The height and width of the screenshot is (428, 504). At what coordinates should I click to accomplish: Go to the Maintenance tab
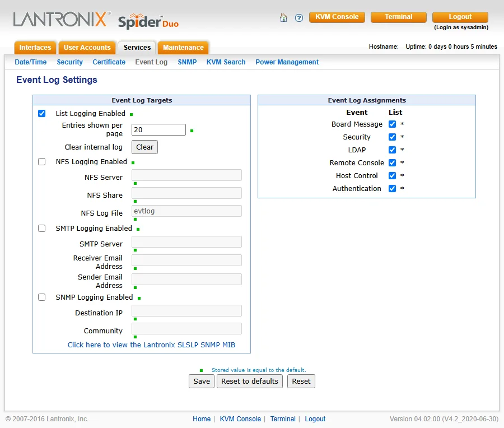click(x=183, y=48)
